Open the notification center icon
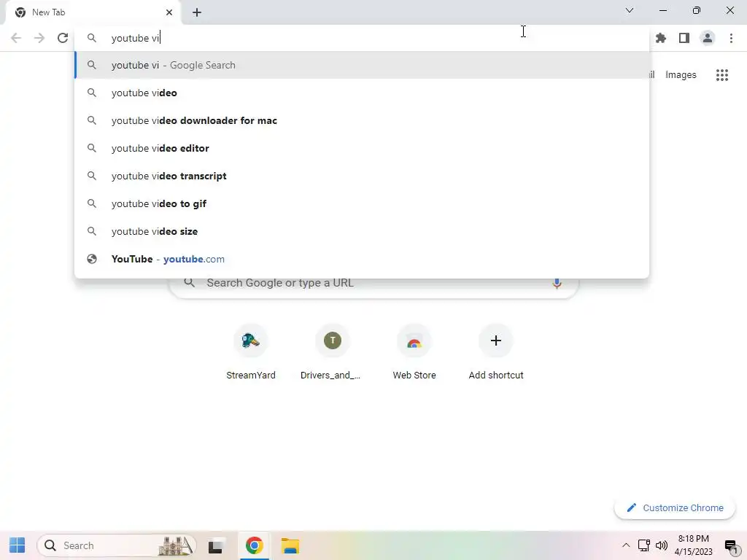The width and height of the screenshot is (747, 560). tap(731, 545)
